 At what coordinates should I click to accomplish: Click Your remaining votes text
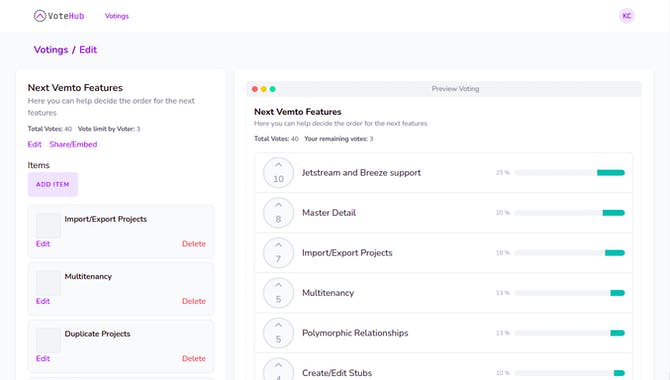338,139
